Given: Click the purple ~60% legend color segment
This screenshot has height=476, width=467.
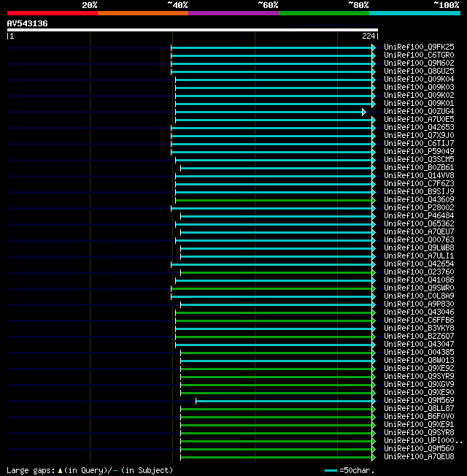Looking at the screenshot, I should 233,13.
